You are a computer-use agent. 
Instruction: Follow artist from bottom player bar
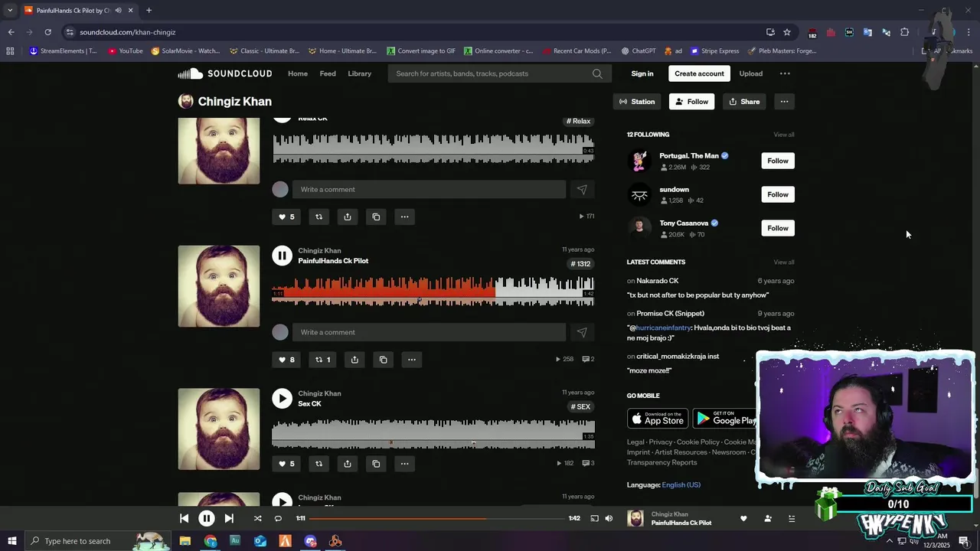tap(767, 518)
